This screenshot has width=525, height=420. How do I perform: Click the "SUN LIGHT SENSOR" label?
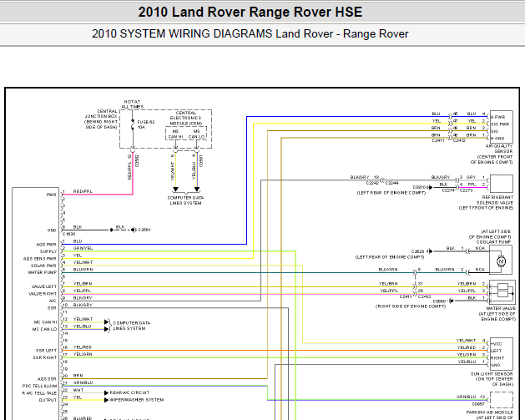pos(492,374)
